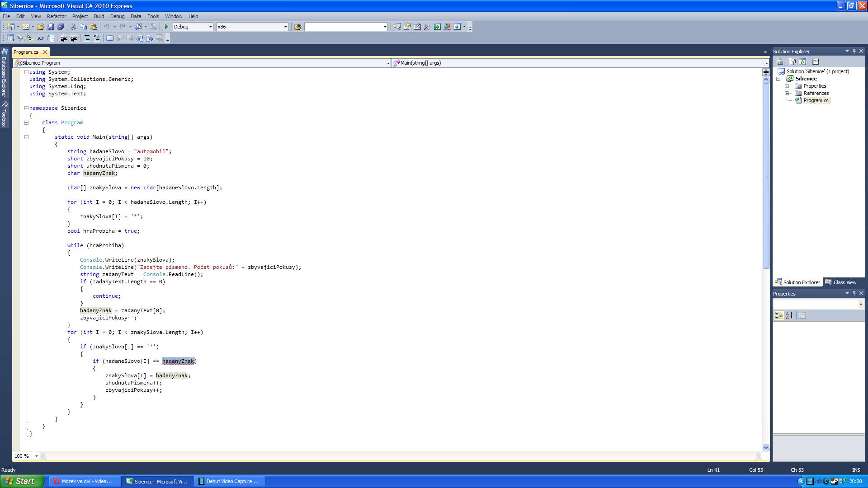868x488 pixels.
Task: Click the editor vertical scrollbar thumb
Action: 766,176
